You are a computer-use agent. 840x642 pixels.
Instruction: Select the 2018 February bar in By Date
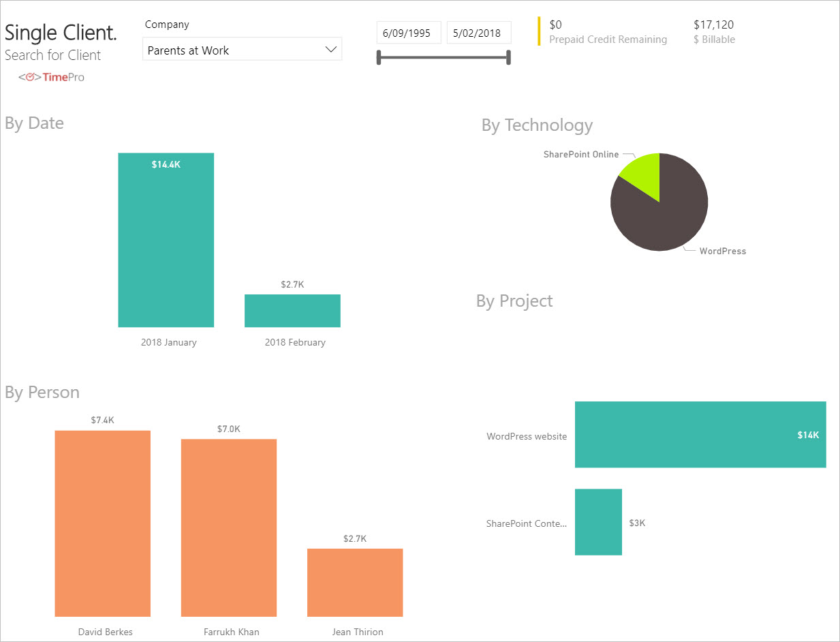[292, 310]
